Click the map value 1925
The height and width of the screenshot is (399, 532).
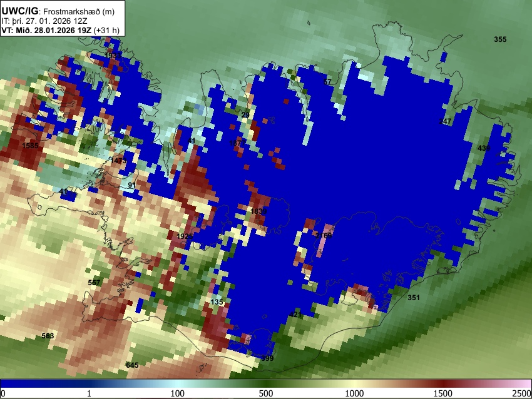coord(185,236)
